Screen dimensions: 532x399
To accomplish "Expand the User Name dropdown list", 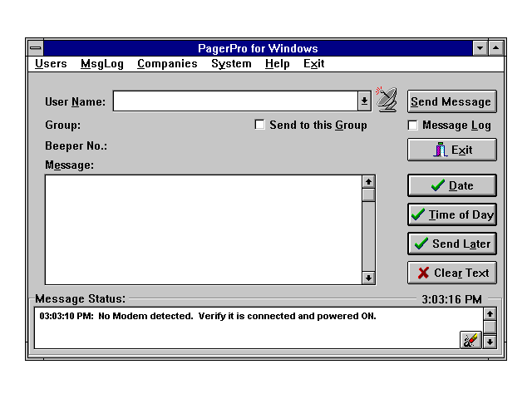I will click(x=364, y=101).
